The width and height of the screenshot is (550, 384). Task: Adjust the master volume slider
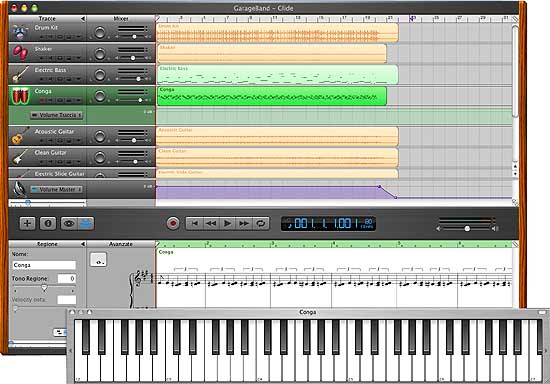(467, 229)
